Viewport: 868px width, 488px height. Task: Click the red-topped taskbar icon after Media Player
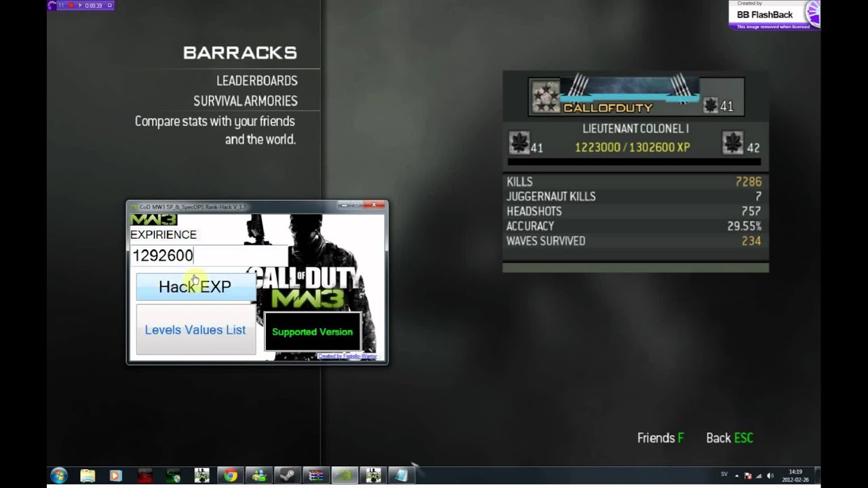pos(145,476)
